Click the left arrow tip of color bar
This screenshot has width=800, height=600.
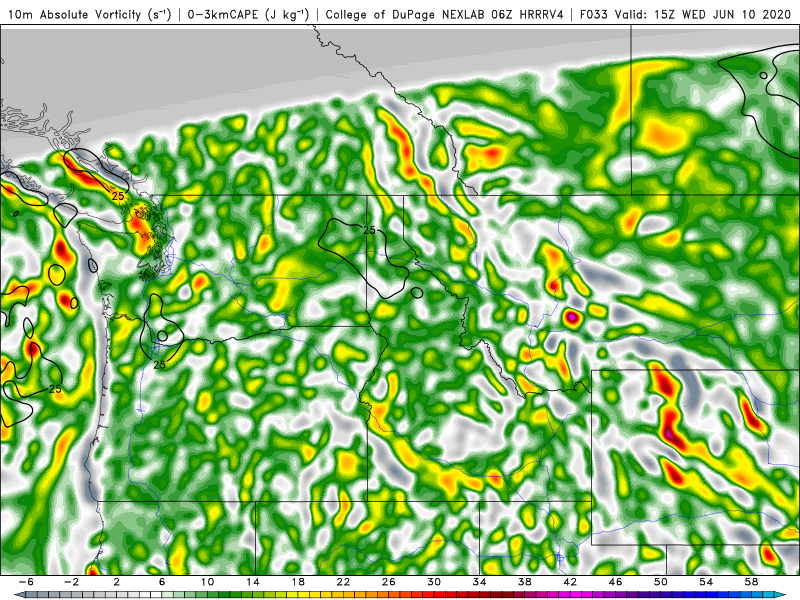click(18, 595)
